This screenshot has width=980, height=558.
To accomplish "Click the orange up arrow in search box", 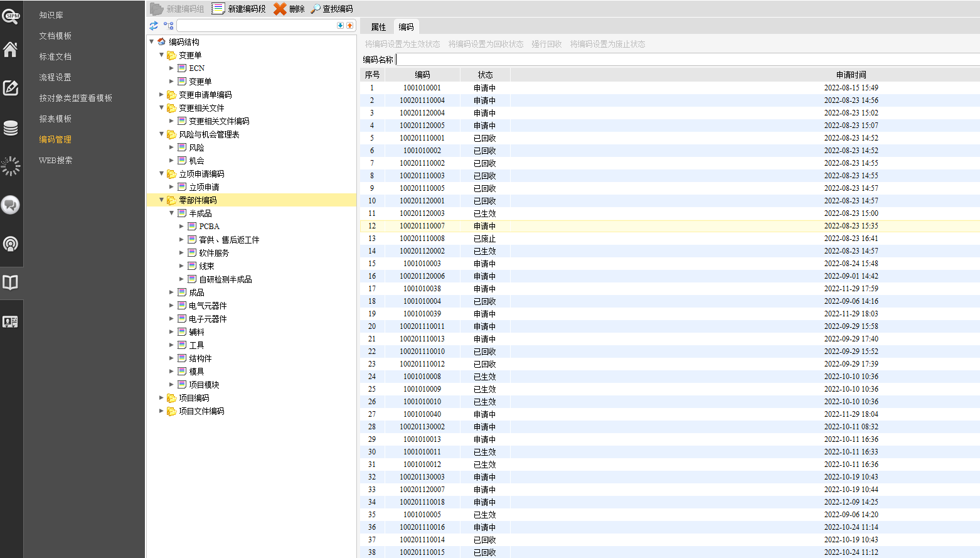I will (349, 26).
